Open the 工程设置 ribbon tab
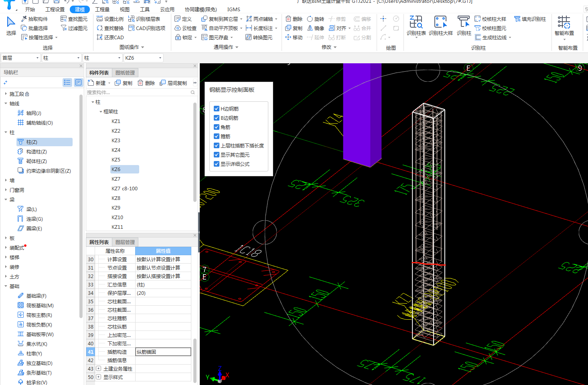Screen dimensions: 588x385 pyautogui.click(x=55, y=9)
